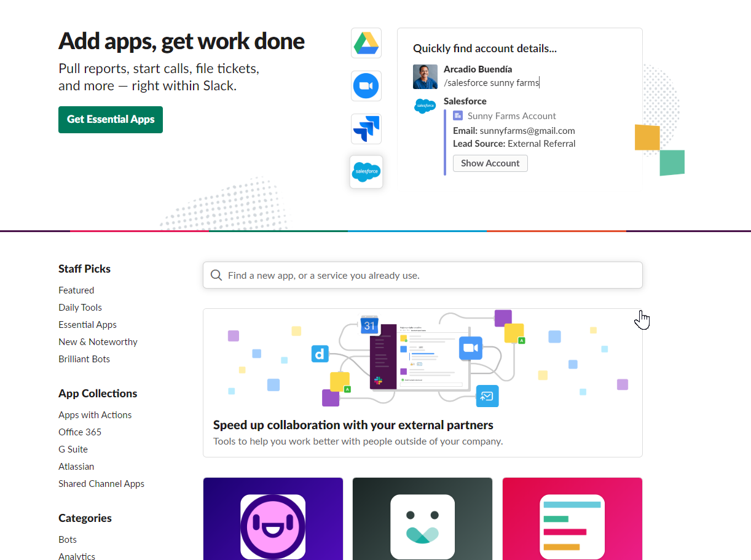Select the Google Drive app icon
Viewport: 751px width, 560px height.
[366, 43]
